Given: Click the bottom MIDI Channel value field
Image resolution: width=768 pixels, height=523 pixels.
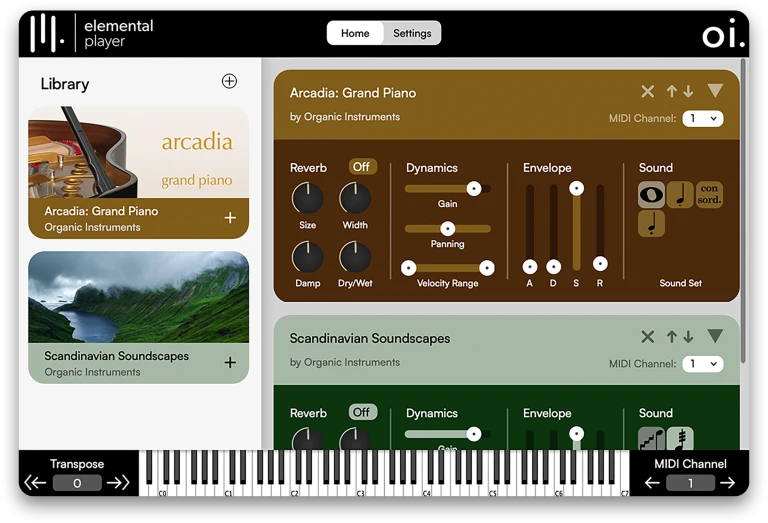Looking at the screenshot, I should tap(691, 483).
